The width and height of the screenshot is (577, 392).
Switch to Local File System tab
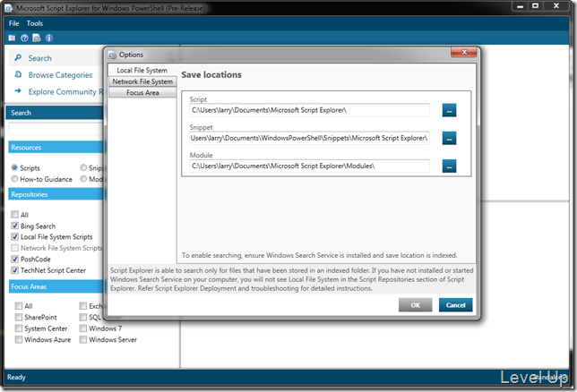coord(142,70)
